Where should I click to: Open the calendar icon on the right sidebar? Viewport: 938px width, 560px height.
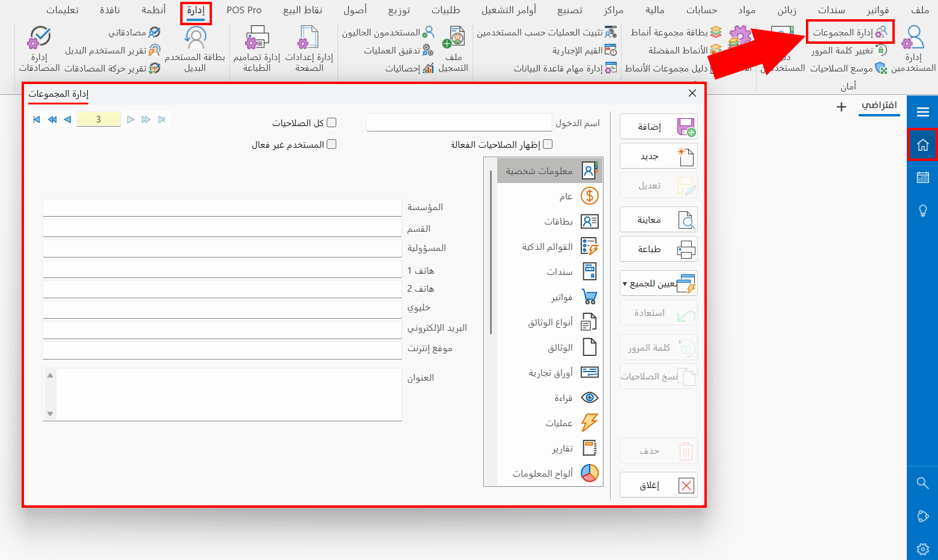[x=922, y=177]
